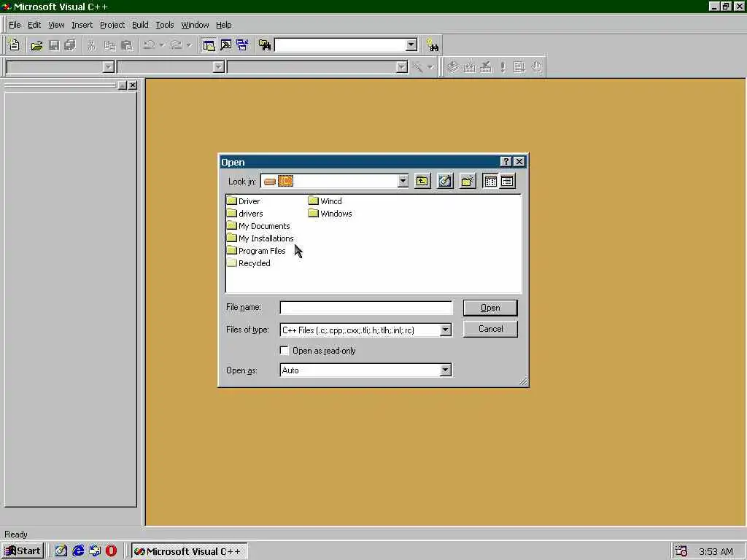Image resolution: width=747 pixels, height=560 pixels.
Task: Expand the Open as Auto dropdown
Action: click(446, 370)
